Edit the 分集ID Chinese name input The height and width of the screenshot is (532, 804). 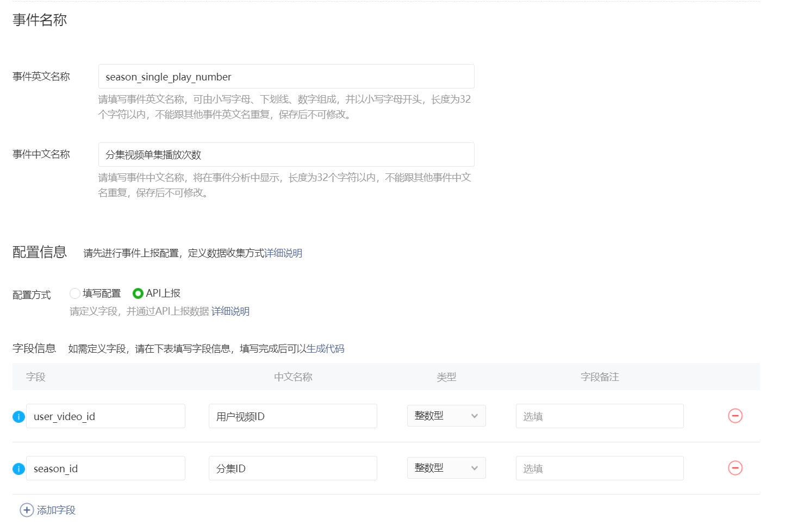pyautogui.click(x=293, y=468)
